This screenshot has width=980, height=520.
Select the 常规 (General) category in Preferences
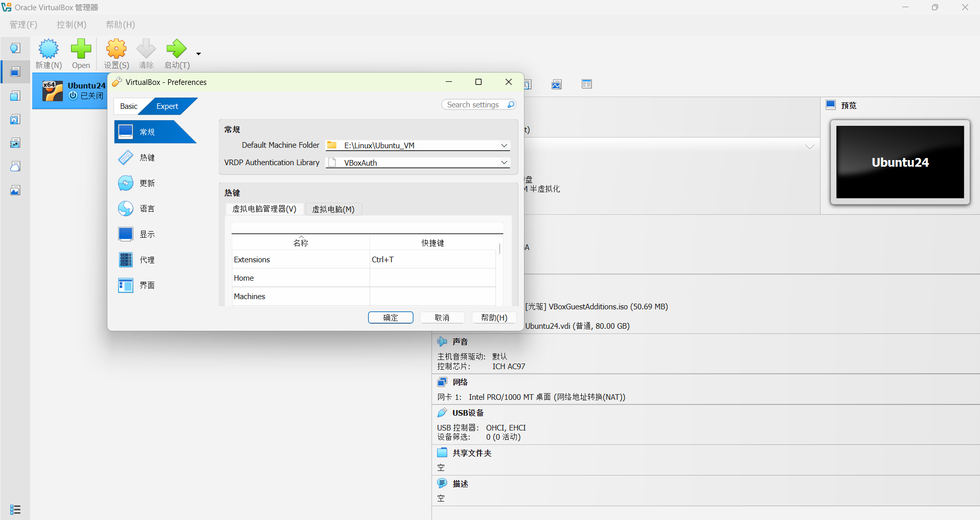tap(148, 131)
